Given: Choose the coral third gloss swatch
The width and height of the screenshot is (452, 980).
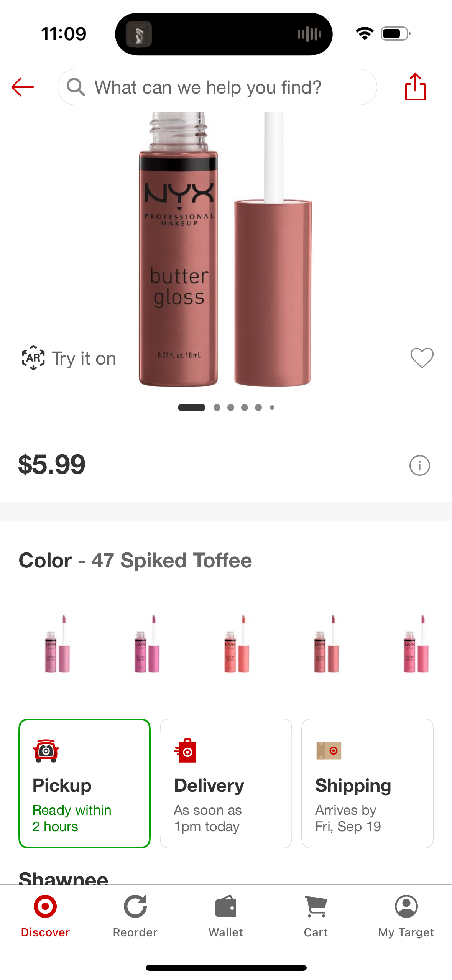Looking at the screenshot, I should coord(237,643).
